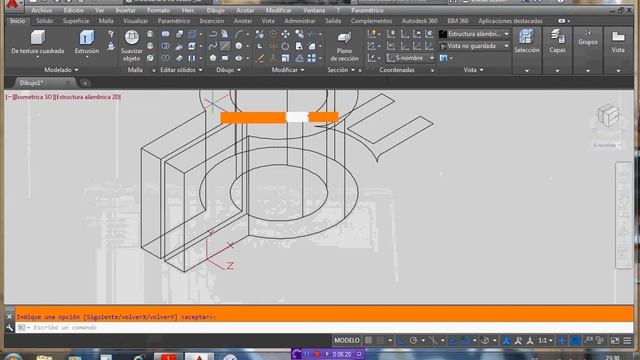The width and height of the screenshot is (640, 360).
Task: Close the command line with X
Action: click(x=10, y=317)
